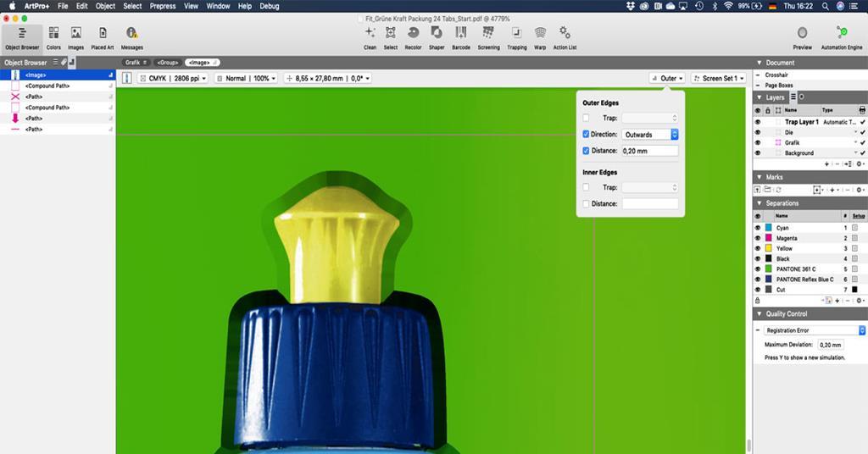The height and width of the screenshot is (454, 868).
Task: Open the Screen Set 1 dropdown
Action: tap(719, 79)
